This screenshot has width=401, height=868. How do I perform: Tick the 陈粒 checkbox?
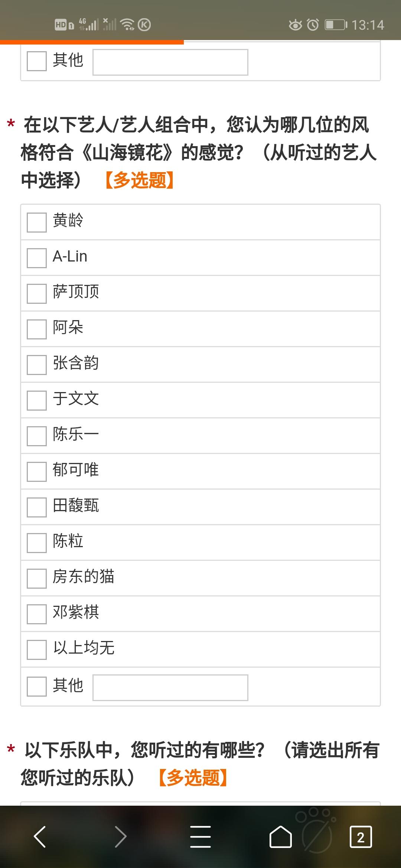click(37, 543)
